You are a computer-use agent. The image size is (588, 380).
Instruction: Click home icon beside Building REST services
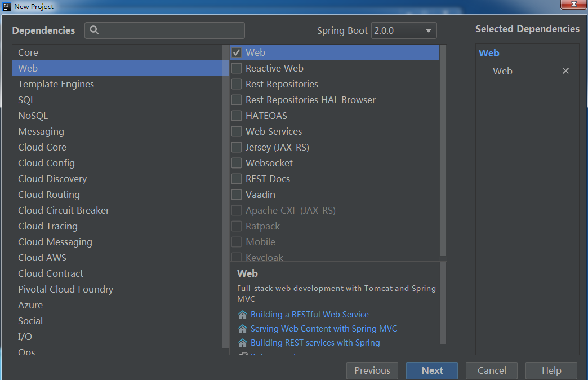point(243,342)
